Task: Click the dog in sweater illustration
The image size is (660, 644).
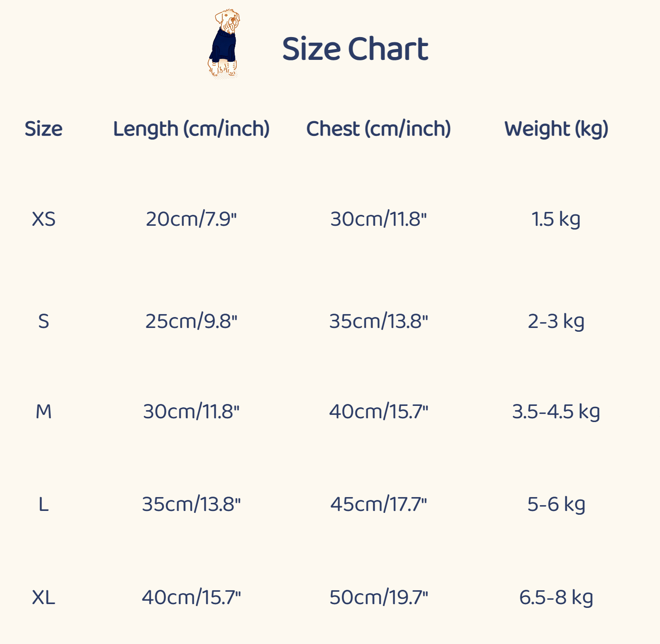Action: click(x=224, y=44)
